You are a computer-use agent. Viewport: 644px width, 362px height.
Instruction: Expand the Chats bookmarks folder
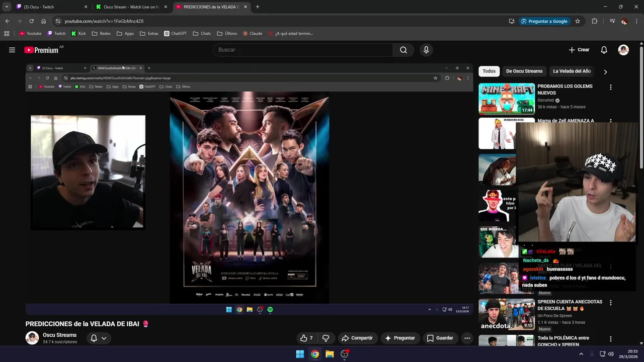202,34
